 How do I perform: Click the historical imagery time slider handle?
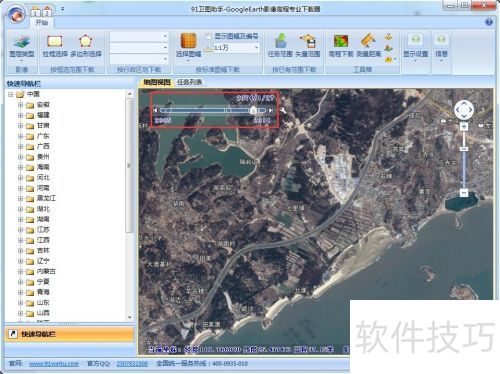point(253,110)
